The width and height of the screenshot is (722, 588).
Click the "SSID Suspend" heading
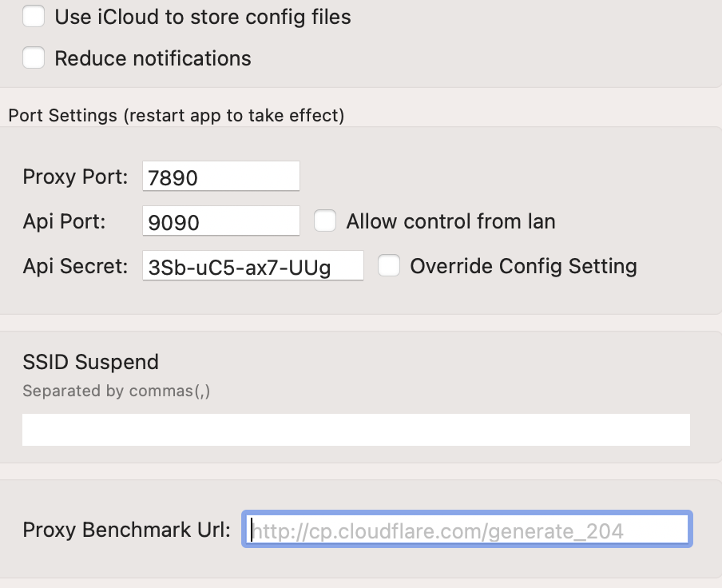90,362
